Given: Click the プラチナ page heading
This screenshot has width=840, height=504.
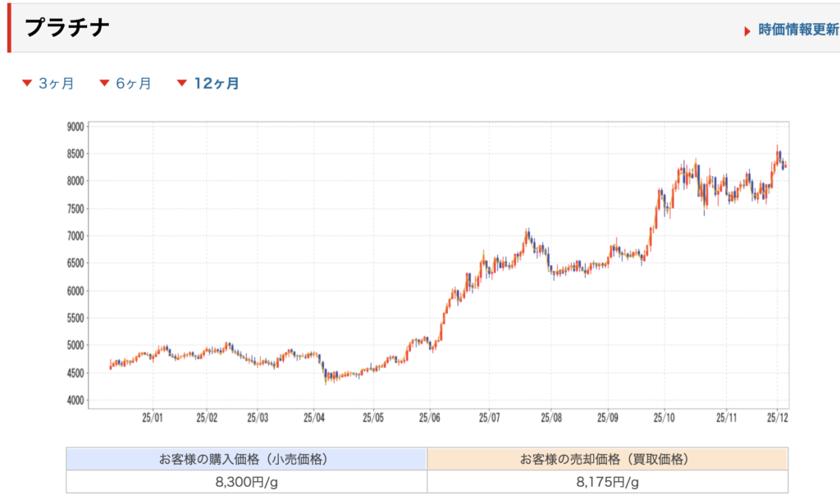Looking at the screenshot, I should (x=67, y=28).
